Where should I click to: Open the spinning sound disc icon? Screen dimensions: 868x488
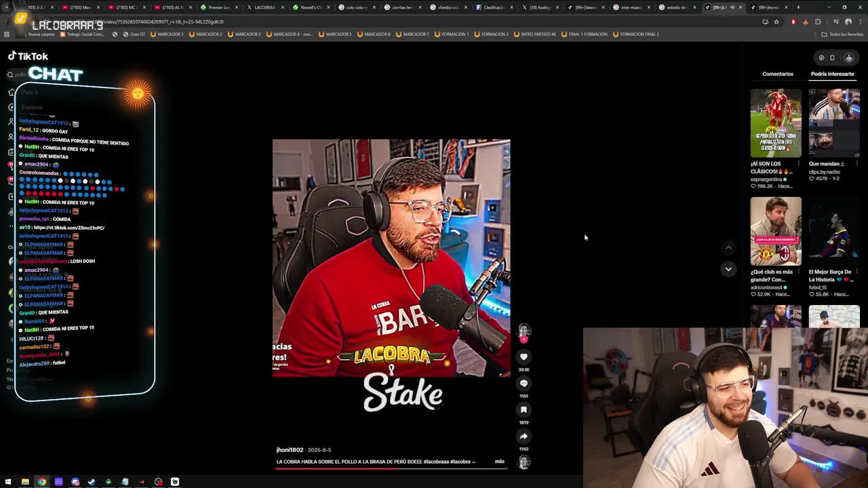(x=524, y=462)
